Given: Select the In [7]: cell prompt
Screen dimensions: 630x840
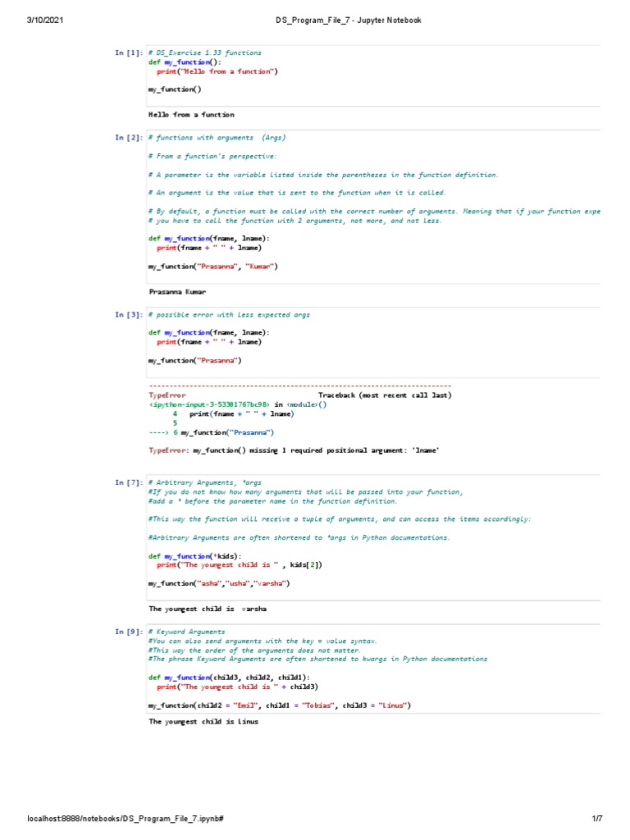Looking at the screenshot, I should [129, 482].
